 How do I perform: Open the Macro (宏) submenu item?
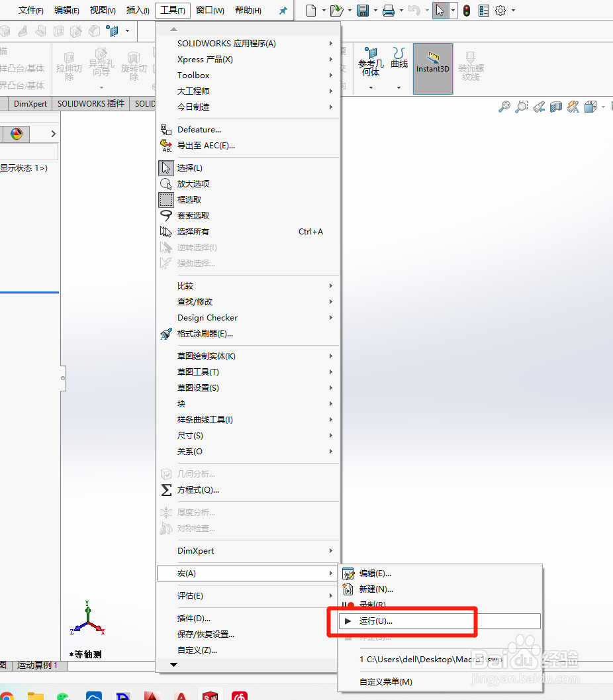click(x=248, y=574)
